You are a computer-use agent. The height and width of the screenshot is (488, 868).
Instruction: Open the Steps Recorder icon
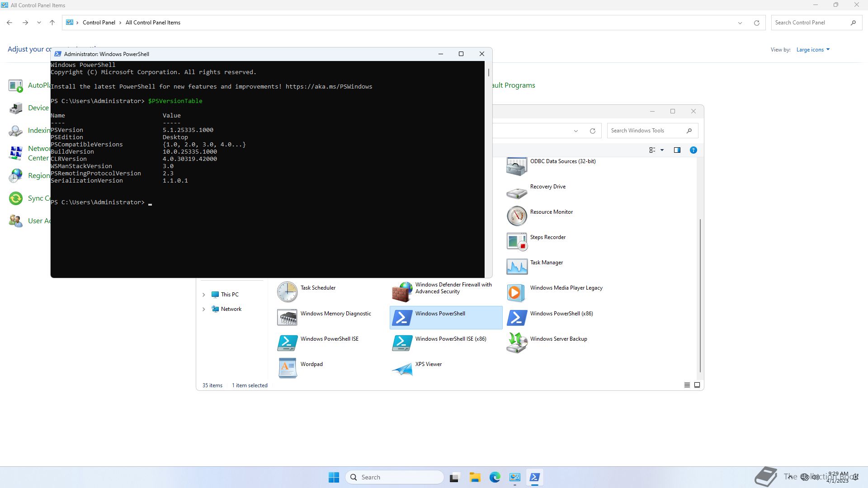coord(517,241)
